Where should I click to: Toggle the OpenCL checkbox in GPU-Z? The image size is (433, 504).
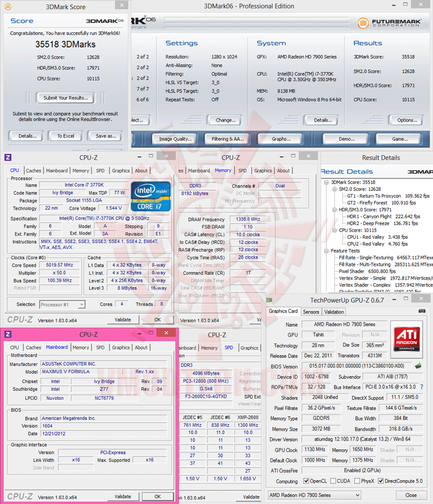coord(306,481)
